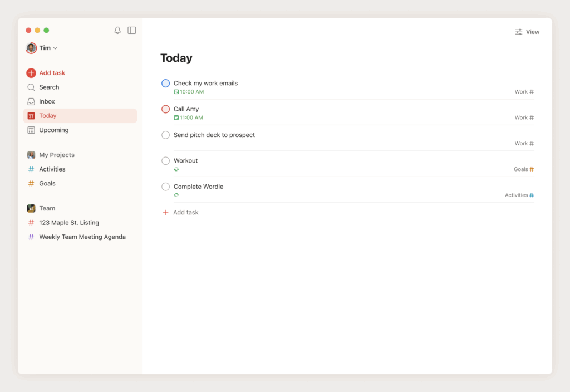Click Activities project hashtag on Complete Wordle row
This screenshot has height=392, width=570.
tap(532, 195)
